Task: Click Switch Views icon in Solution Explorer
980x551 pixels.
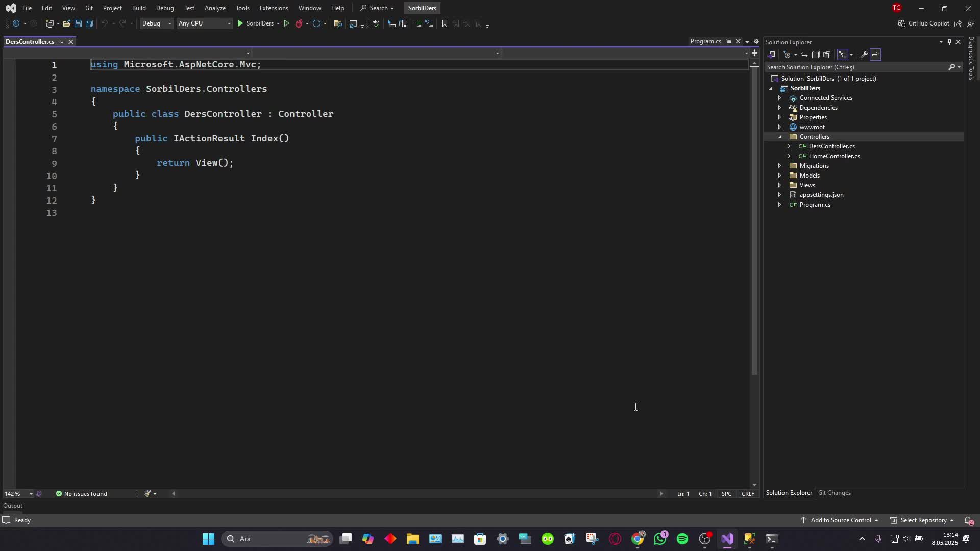Action: tap(772, 55)
